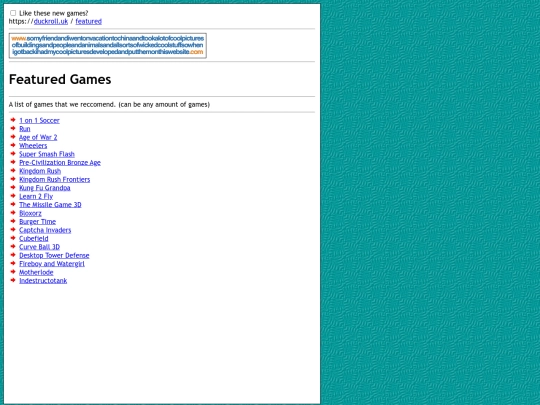Open the 'Super Smash Flash' link
540x405 pixels.
coord(47,154)
